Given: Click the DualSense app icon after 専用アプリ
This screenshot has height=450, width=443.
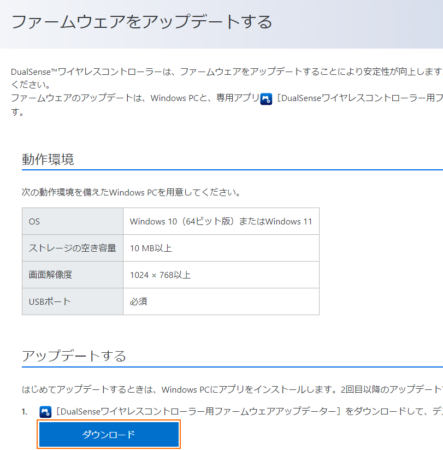Looking at the screenshot, I should point(266,99).
